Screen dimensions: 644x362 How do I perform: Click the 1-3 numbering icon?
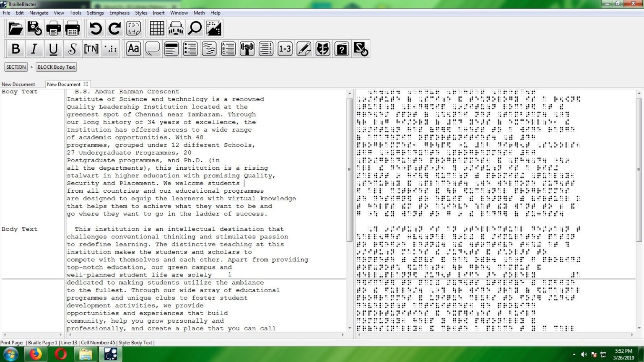[285, 49]
